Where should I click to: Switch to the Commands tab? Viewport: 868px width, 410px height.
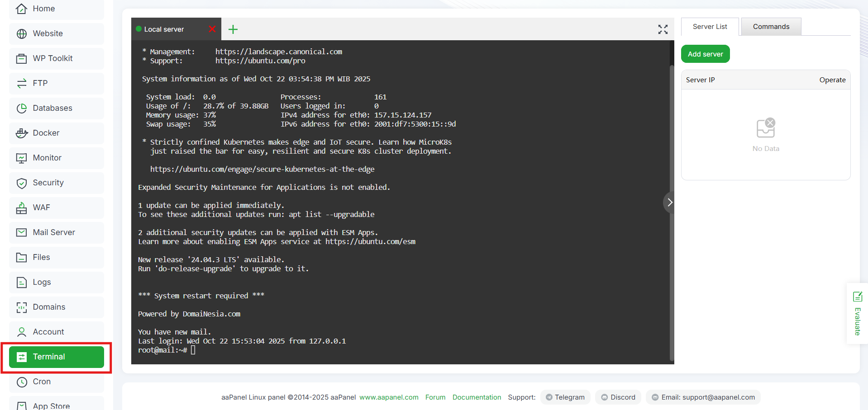(771, 27)
